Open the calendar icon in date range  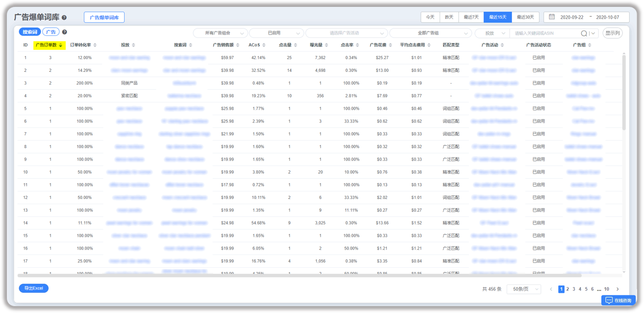(552, 17)
